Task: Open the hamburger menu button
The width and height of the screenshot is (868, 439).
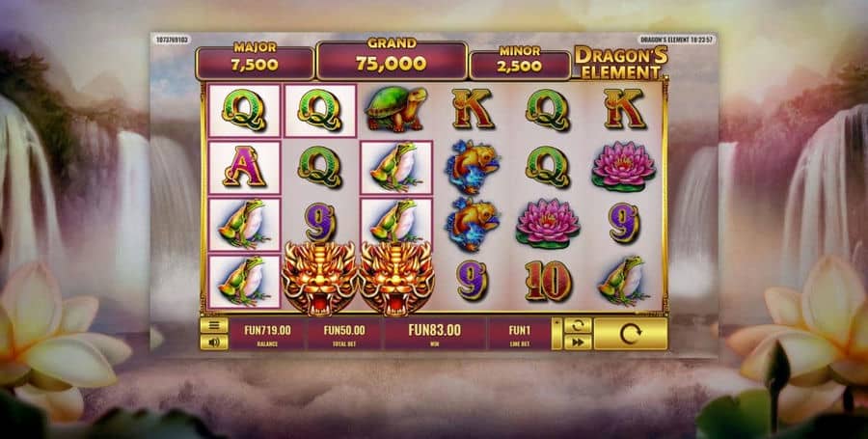Action: [214, 325]
